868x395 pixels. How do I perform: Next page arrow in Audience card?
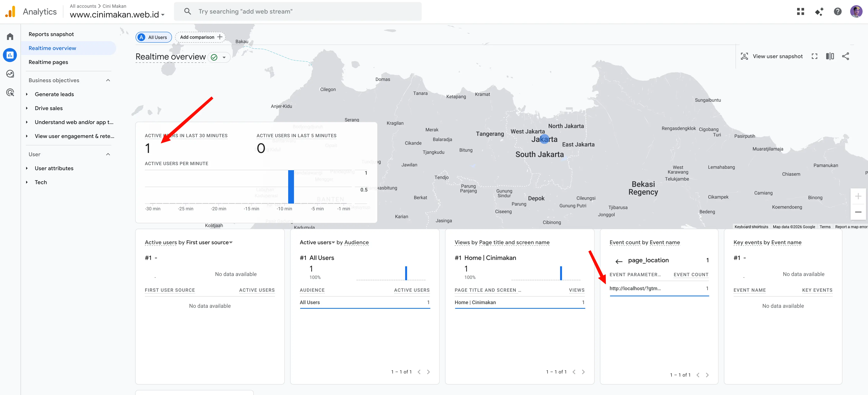pos(428,372)
